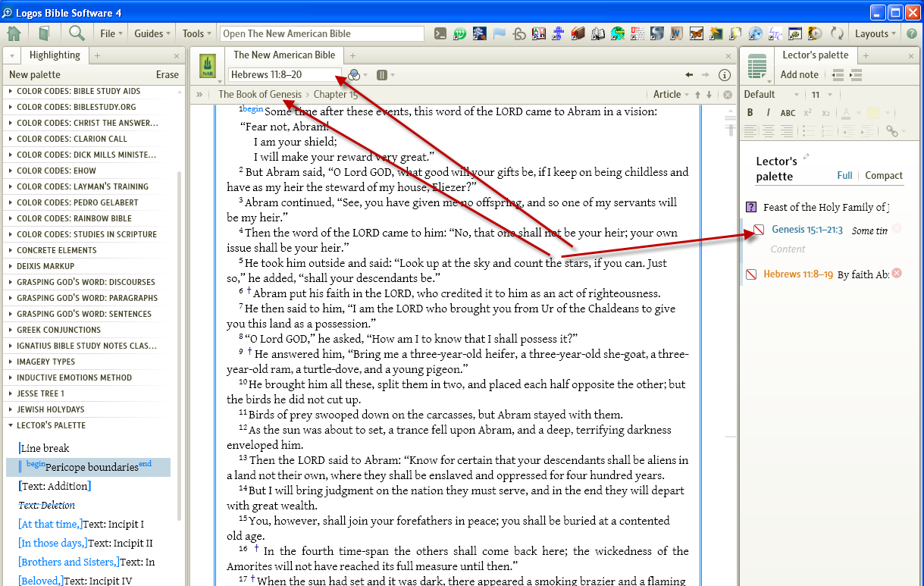Open the font size 11 dropdown

822,95
